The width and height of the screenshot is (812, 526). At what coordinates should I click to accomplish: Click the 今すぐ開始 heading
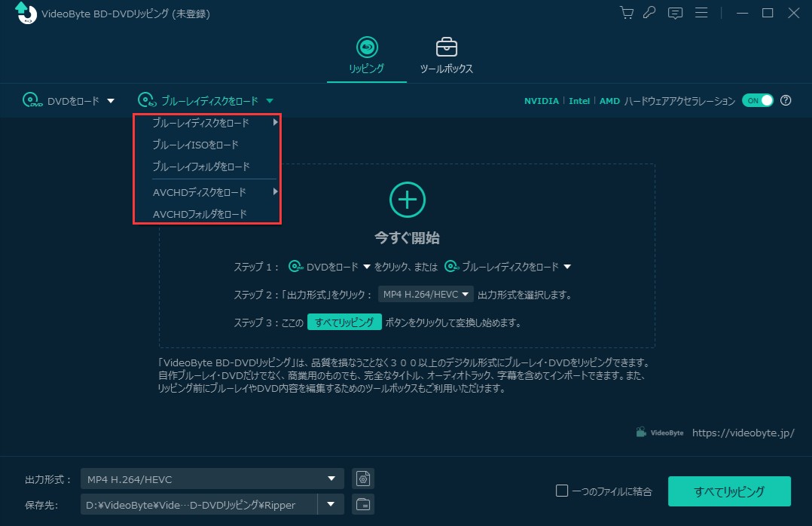[x=407, y=238]
